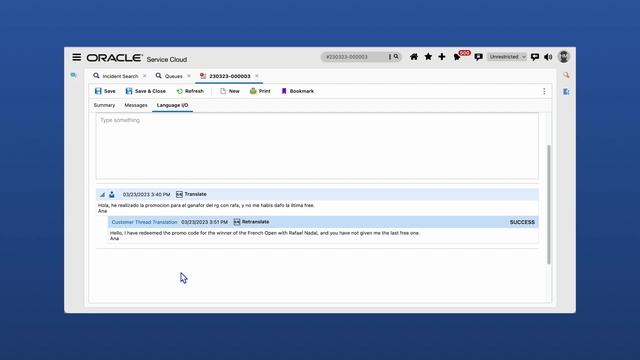
Task: Close the 230323-000003 tab
Action: pyautogui.click(x=257, y=76)
